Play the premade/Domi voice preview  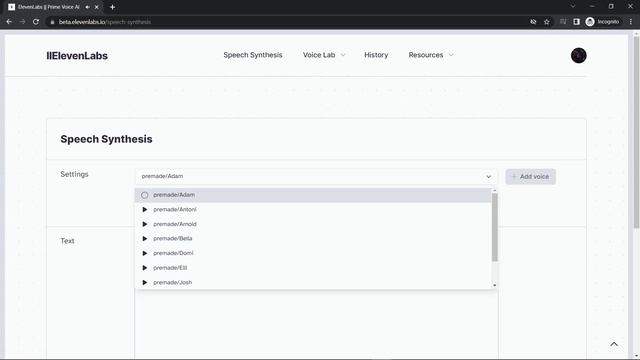[144, 253]
